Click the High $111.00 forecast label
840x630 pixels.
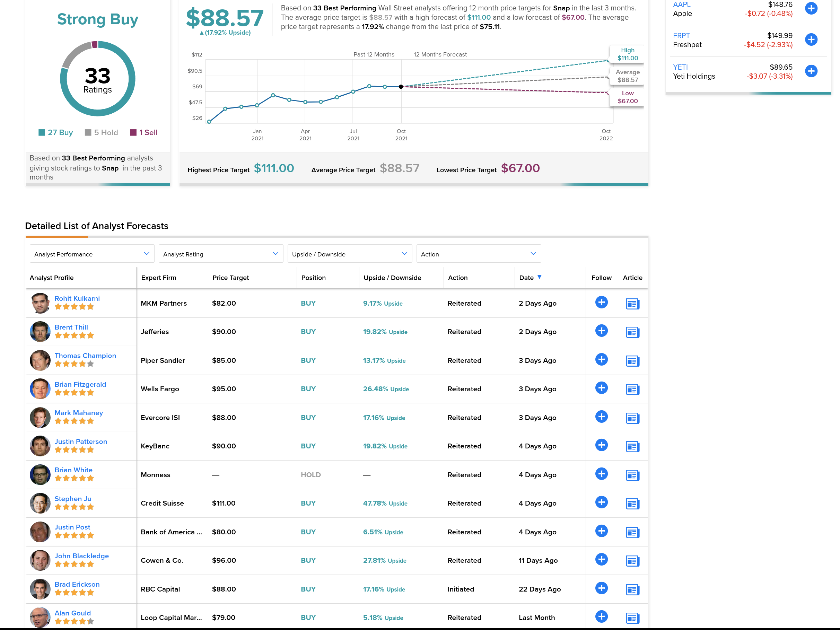pos(627,54)
